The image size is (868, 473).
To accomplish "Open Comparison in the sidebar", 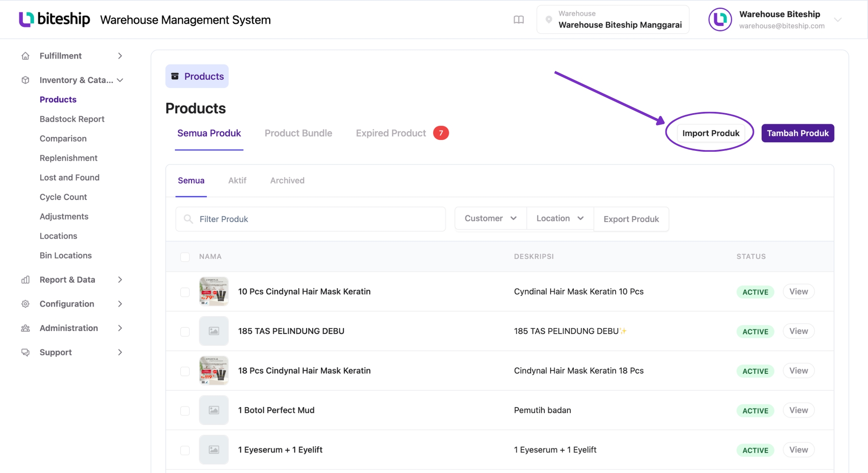I will pos(63,139).
